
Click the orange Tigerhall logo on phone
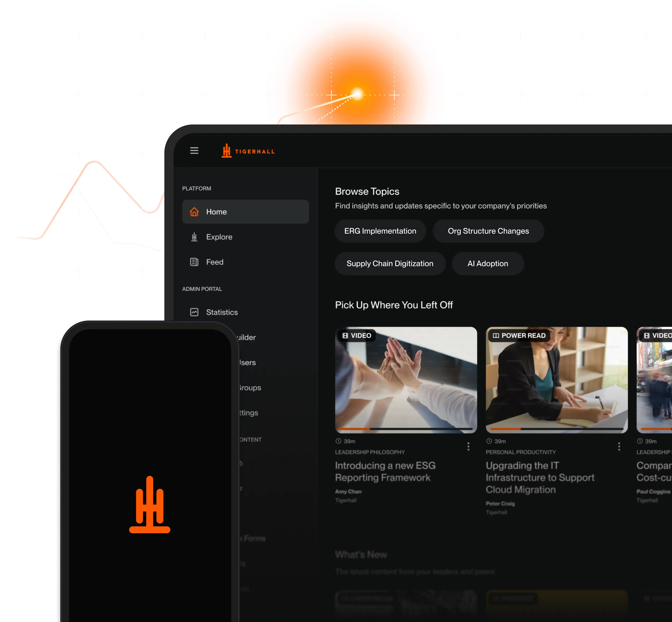[x=150, y=505]
